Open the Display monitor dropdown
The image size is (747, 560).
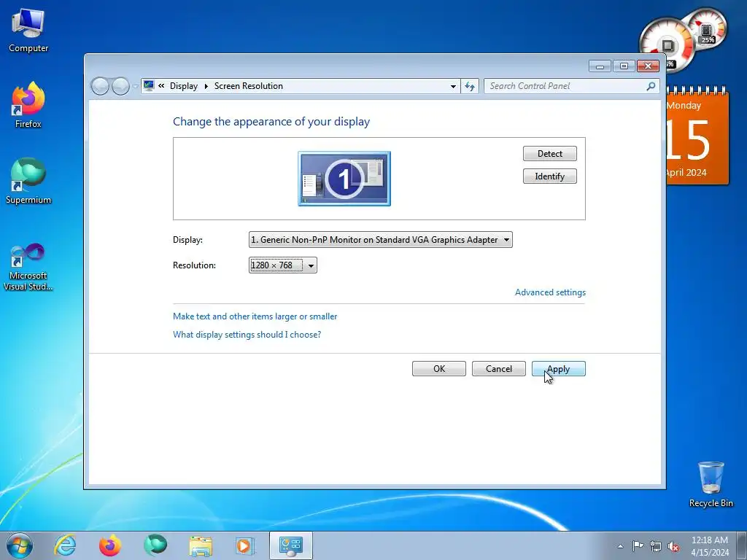[381, 239]
